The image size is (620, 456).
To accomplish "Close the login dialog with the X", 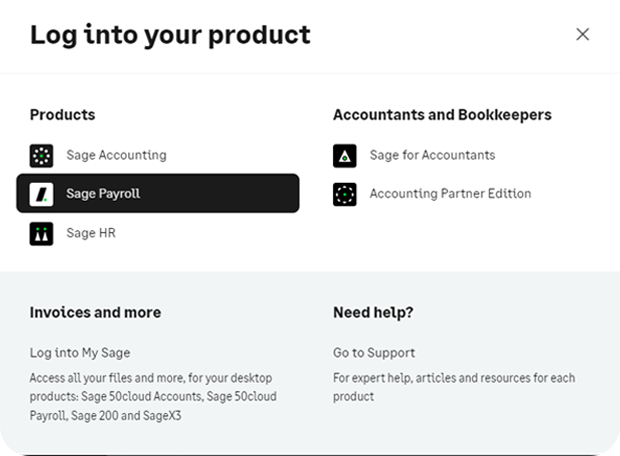I will (582, 34).
